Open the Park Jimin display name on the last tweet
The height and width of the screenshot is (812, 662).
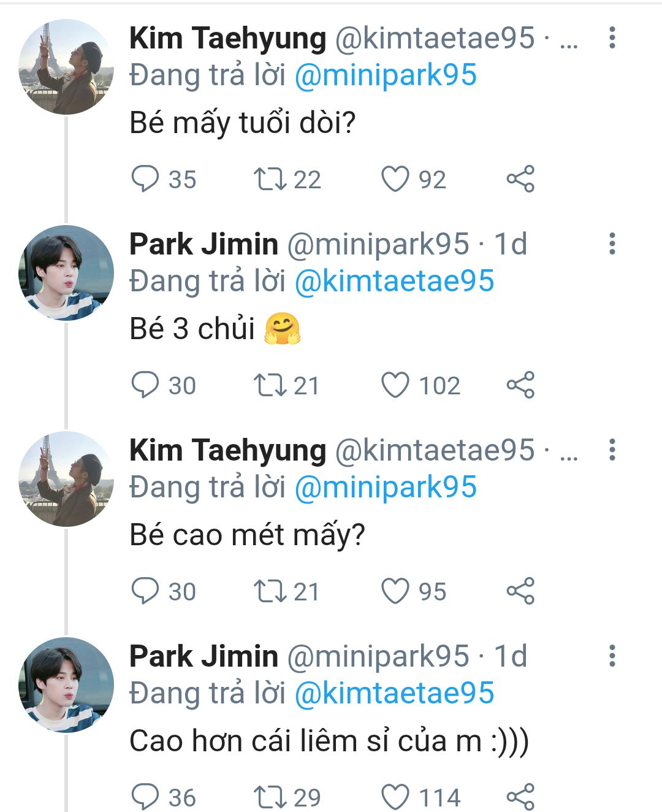(x=204, y=656)
